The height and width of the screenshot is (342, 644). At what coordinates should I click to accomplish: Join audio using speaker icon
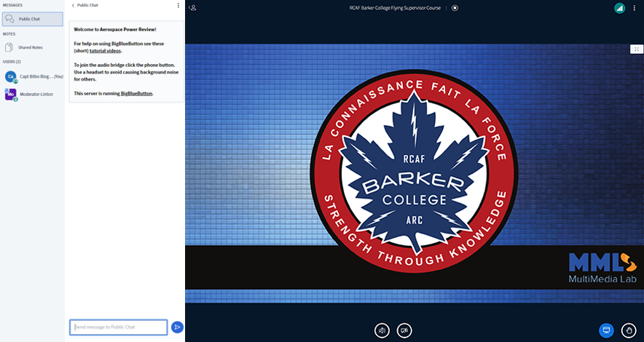click(x=382, y=330)
